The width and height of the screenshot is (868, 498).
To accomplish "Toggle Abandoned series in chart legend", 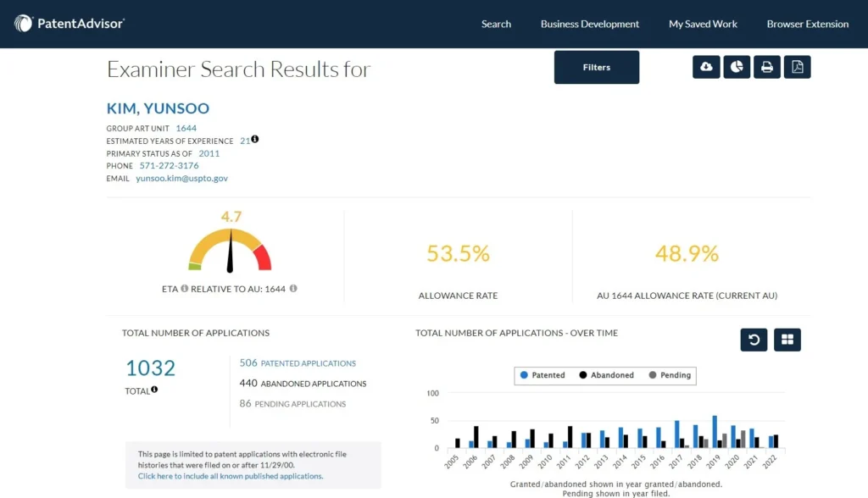I will point(606,375).
